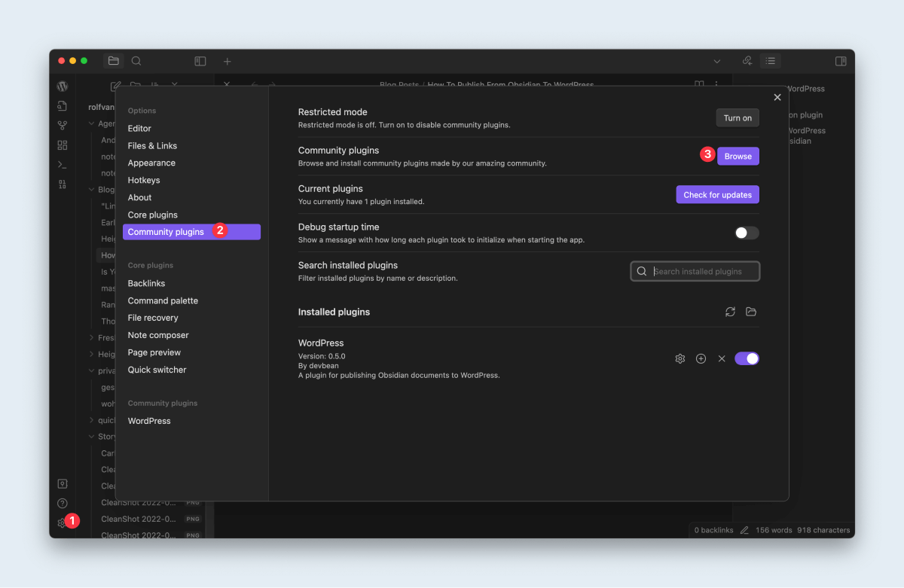This screenshot has width=904, height=588.
Task: Click 0 backlinks in status bar
Action: click(714, 530)
